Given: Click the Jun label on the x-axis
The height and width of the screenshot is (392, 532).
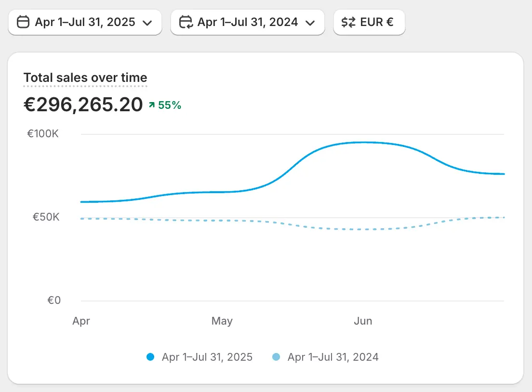Looking at the screenshot, I should (363, 321).
